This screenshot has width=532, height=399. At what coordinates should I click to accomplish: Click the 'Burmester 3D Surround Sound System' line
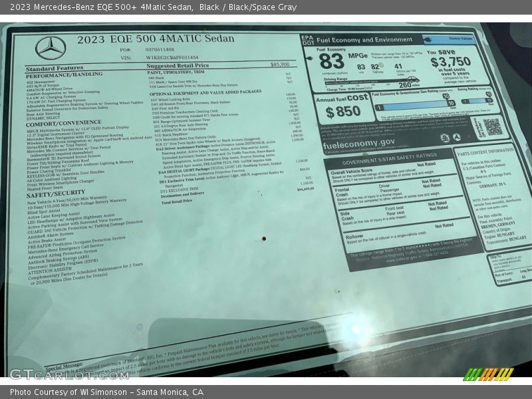(x=64, y=158)
